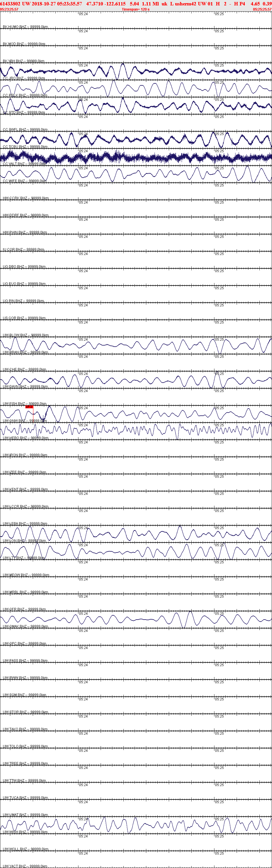Click the UW YACT BHZ station label
The image size is (272, 868).
click(x=25, y=866)
